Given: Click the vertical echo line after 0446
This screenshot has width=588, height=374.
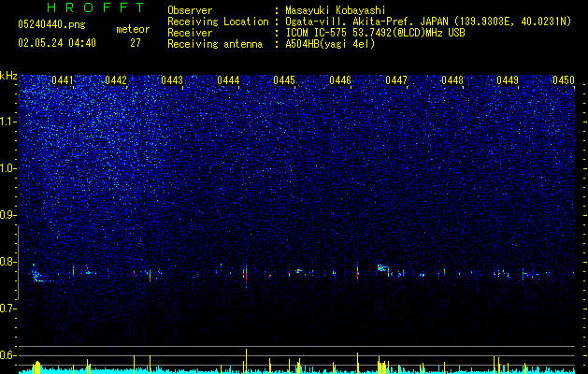Looking at the screenshot, I should [357, 271].
